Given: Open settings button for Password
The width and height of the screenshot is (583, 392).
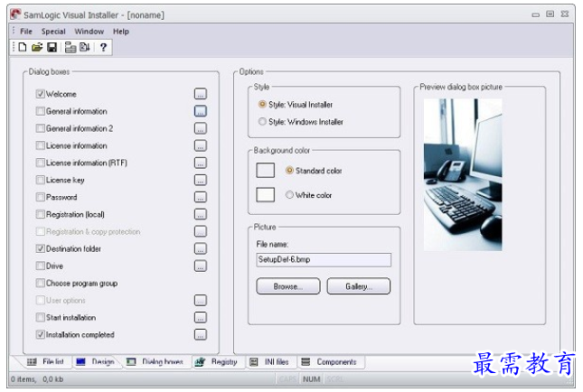Looking at the screenshot, I should [201, 197].
